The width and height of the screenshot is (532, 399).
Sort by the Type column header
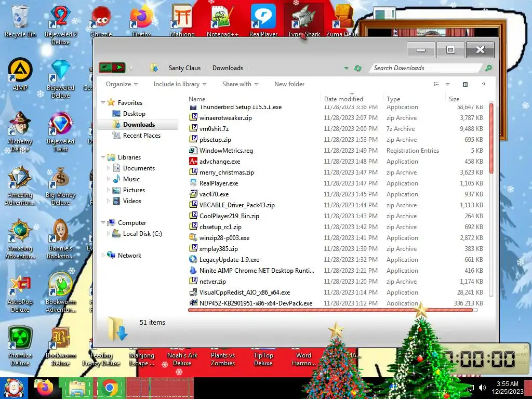pos(414,99)
